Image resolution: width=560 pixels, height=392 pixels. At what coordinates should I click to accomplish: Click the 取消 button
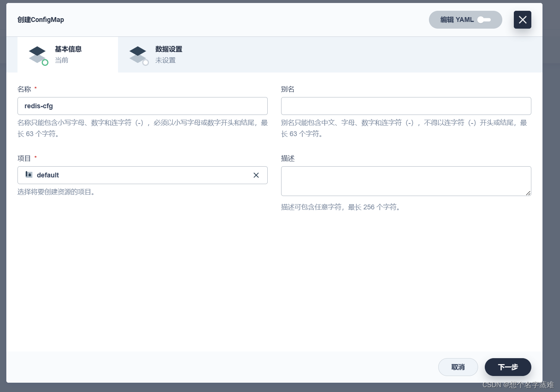coord(458,367)
